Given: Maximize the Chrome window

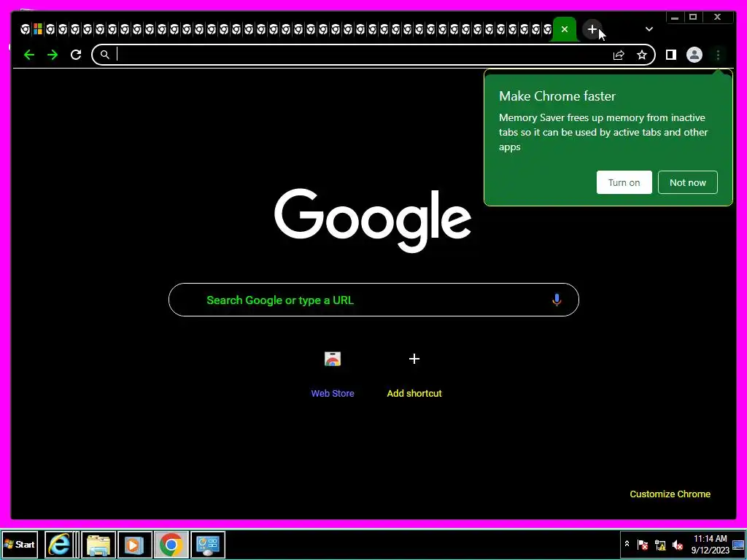Looking at the screenshot, I should pos(693,17).
